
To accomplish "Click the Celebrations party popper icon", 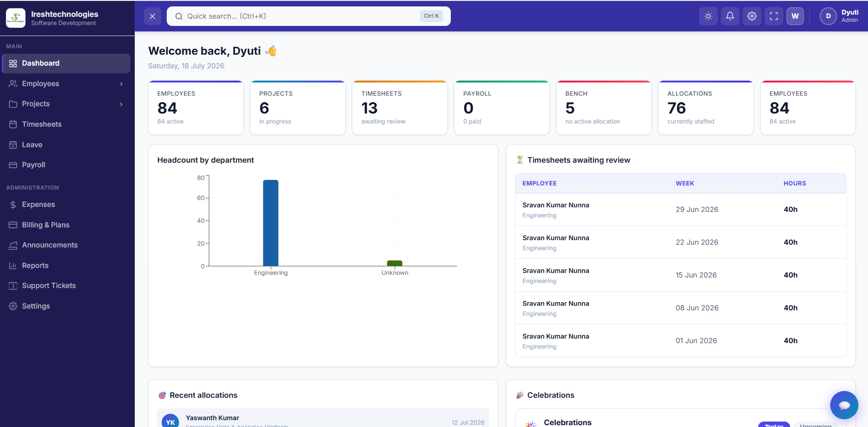I will coord(520,395).
